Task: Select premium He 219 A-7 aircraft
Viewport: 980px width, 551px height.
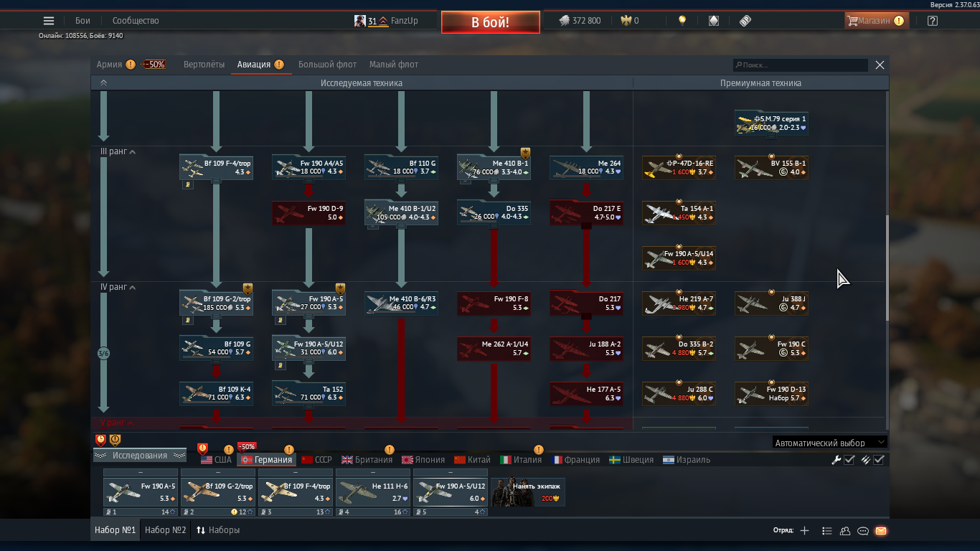Action: [679, 303]
